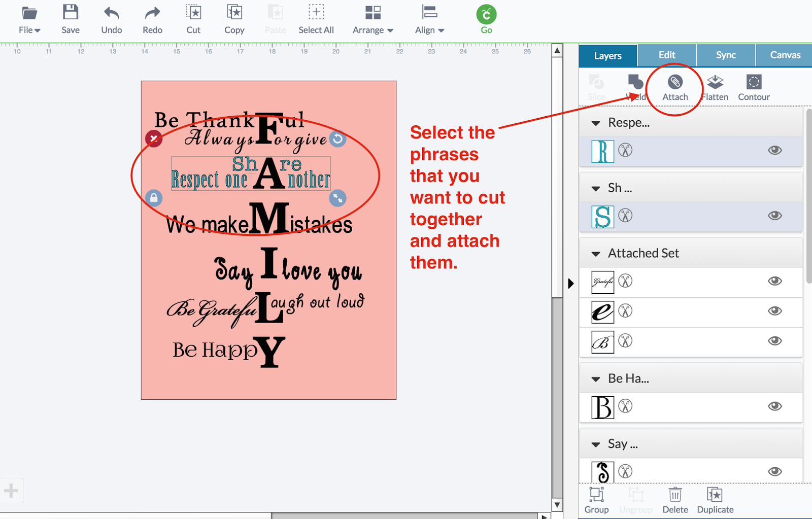
Task: Duplicate the selected layer
Action: coord(715,500)
